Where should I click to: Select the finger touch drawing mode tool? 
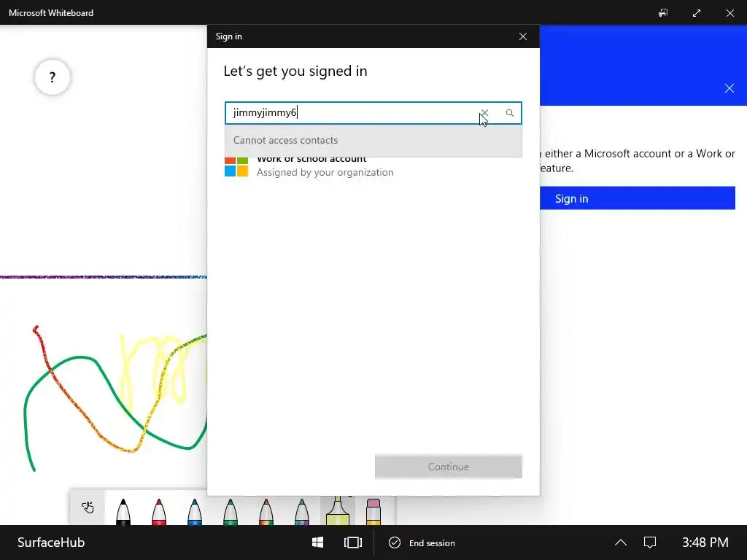88,507
